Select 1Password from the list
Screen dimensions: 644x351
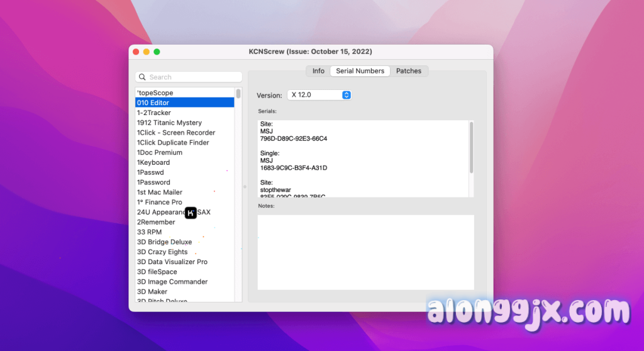(x=153, y=182)
